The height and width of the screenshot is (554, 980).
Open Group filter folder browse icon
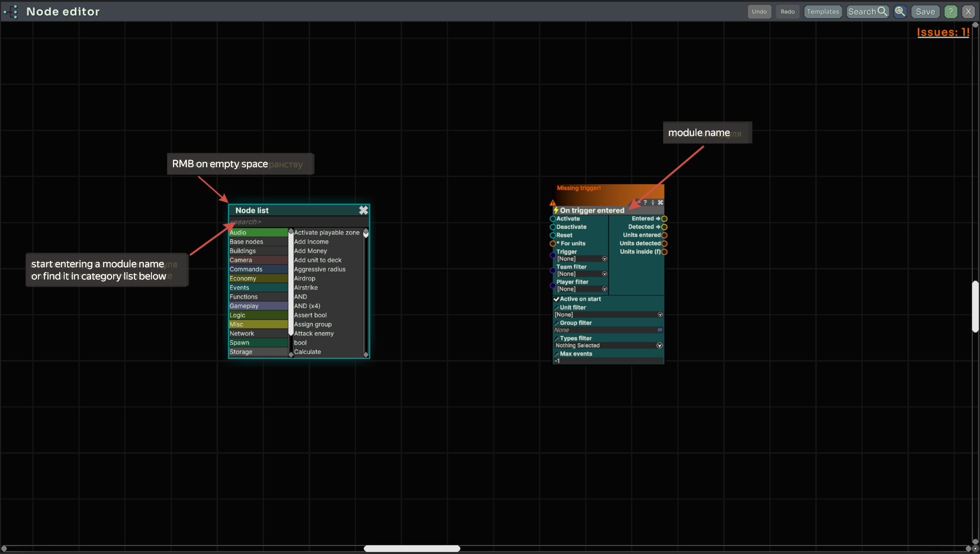[660, 330]
